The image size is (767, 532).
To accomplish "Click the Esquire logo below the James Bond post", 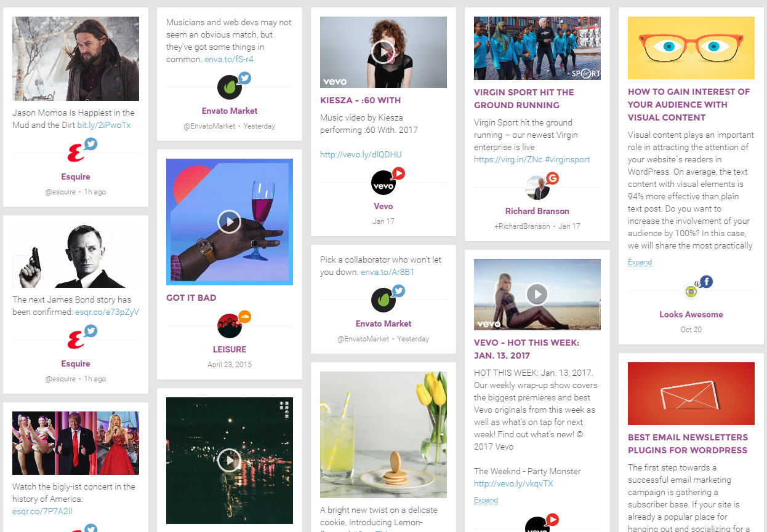I will (x=76, y=340).
